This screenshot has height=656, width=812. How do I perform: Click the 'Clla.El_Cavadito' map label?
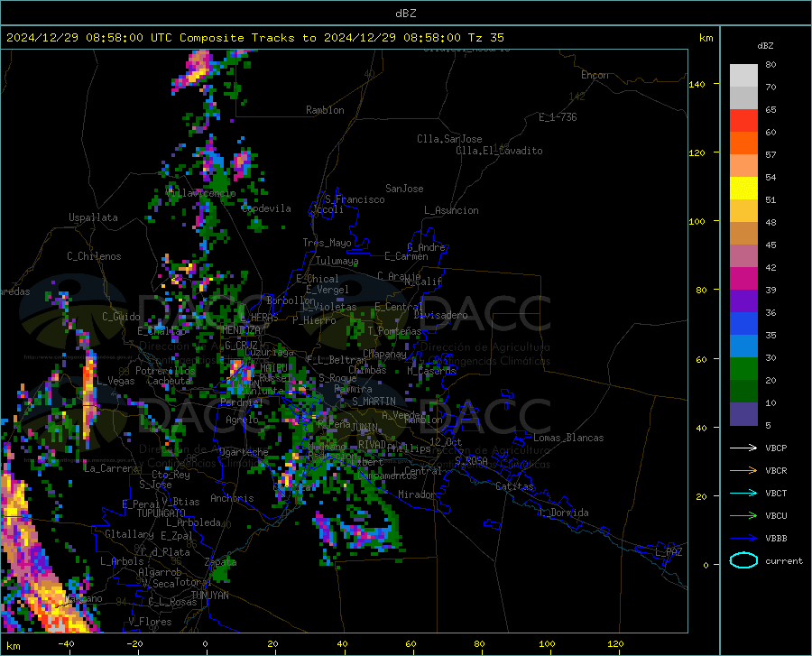pos(499,151)
